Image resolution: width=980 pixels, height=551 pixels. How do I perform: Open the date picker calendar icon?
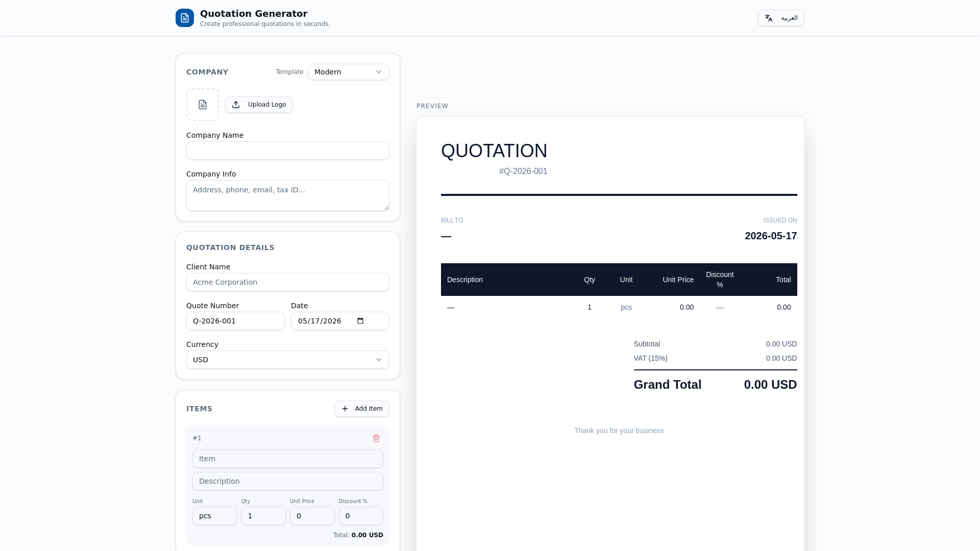pos(360,321)
